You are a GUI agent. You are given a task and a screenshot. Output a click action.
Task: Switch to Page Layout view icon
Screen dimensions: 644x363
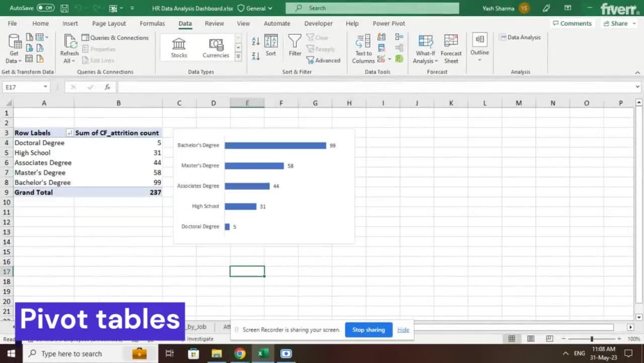[531, 338]
